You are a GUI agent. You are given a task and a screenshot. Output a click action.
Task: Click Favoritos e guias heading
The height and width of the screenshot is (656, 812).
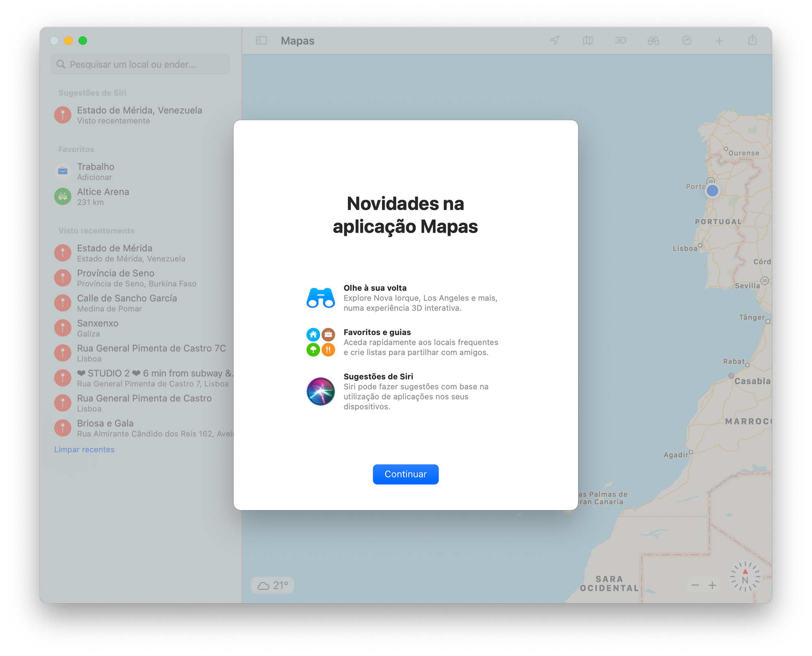377,332
